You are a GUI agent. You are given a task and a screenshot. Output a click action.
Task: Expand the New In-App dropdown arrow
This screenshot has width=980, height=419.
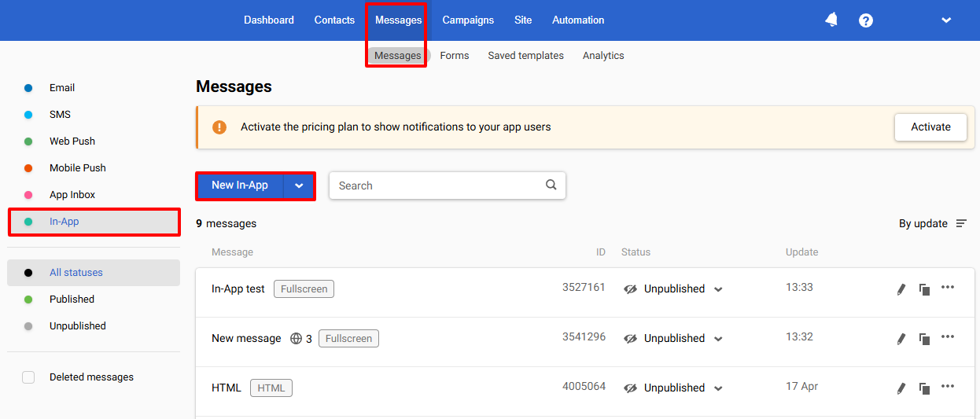pyautogui.click(x=299, y=186)
